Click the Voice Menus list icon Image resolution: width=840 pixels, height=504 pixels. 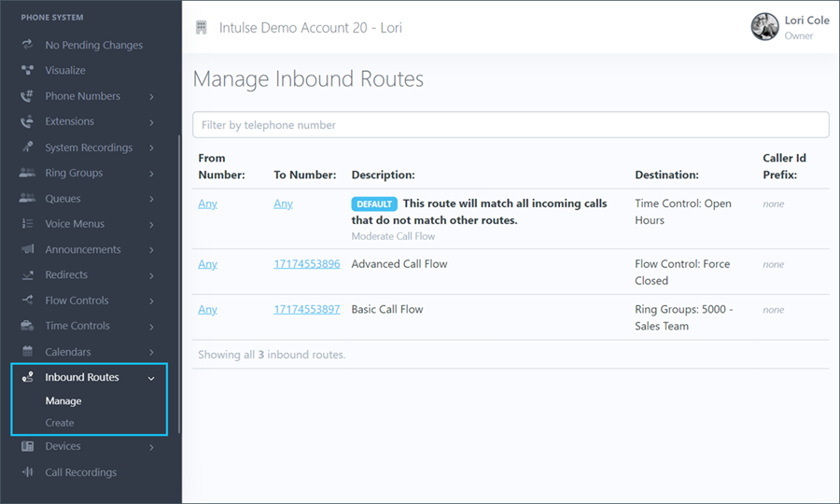click(x=27, y=224)
